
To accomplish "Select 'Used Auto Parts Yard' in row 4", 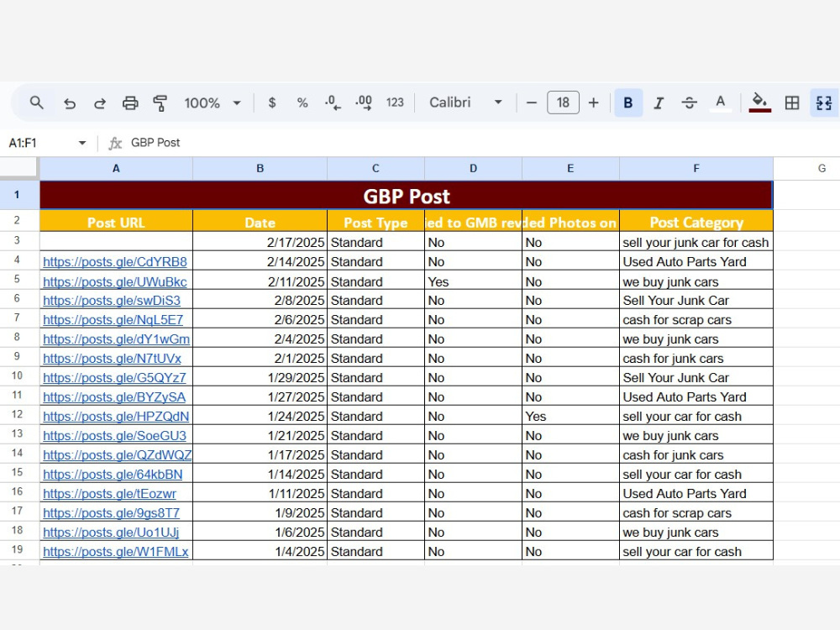I will tap(696, 261).
